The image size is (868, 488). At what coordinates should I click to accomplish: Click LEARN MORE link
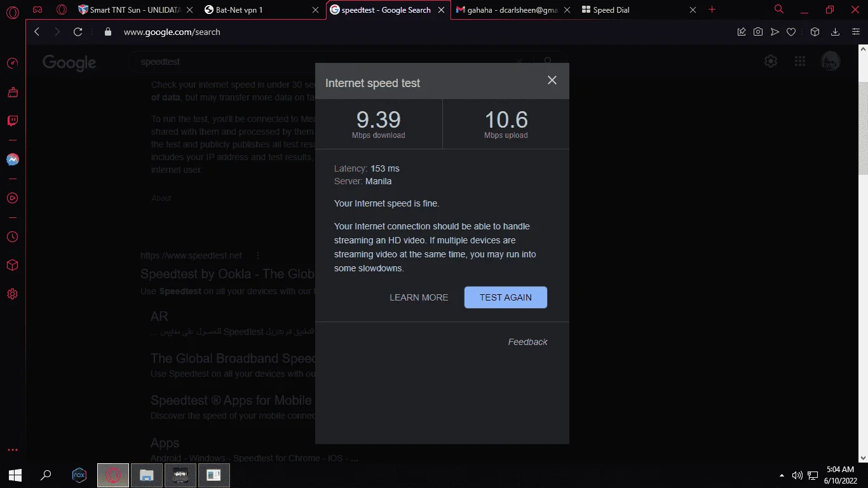click(419, 297)
